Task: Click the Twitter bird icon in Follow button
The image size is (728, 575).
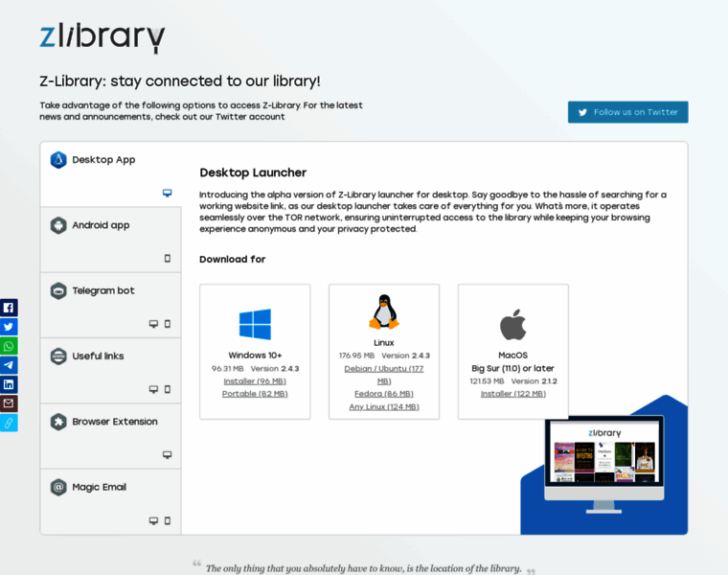Action: (582, 112)
